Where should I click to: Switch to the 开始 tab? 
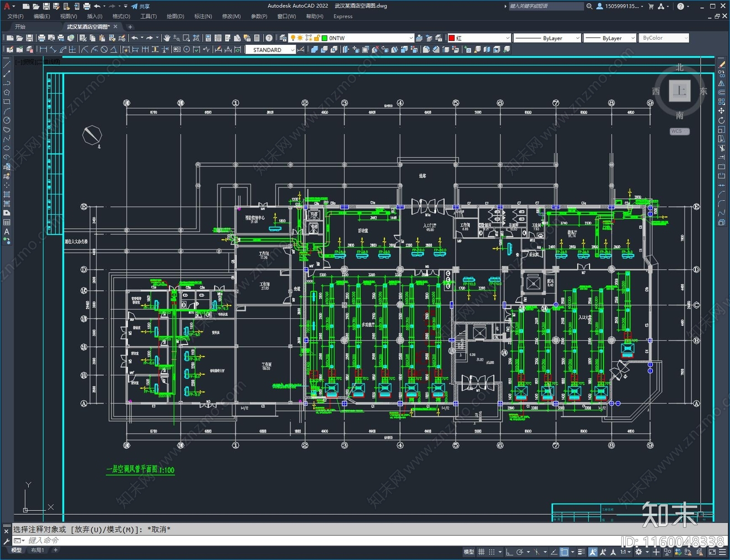click(x=20, y=26)
